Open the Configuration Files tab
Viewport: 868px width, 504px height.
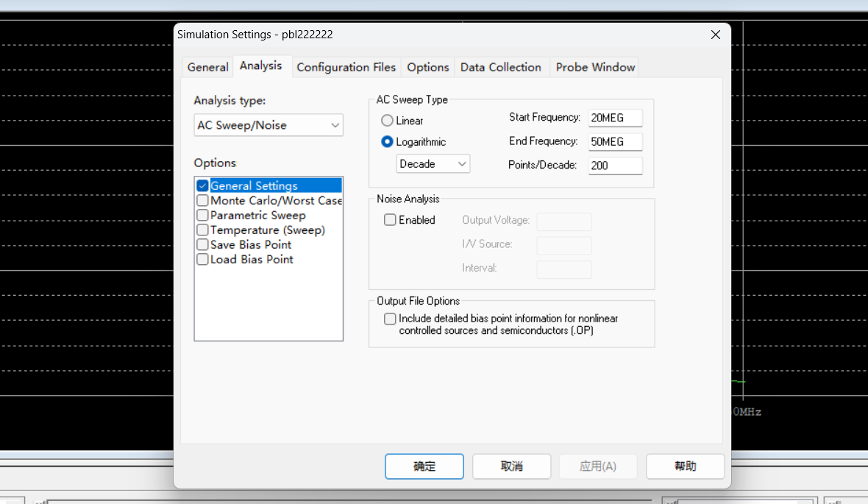346,67
